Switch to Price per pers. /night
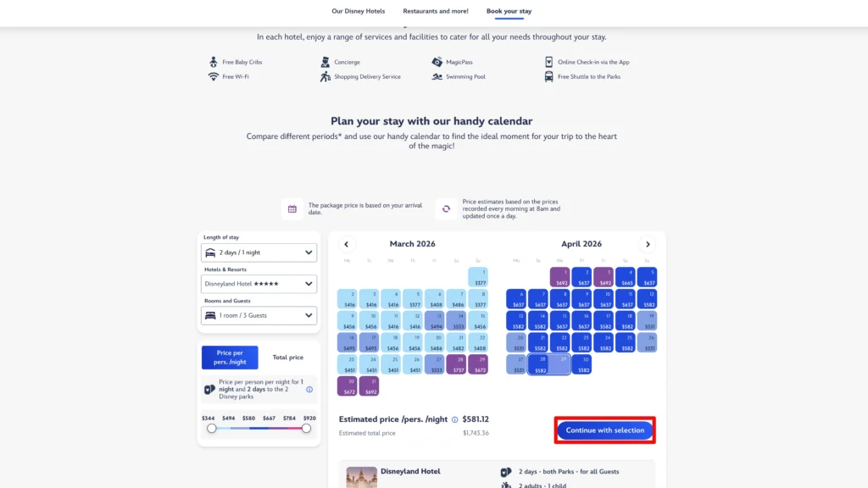The height and width of the screenshot is (488, 868). [230, 358]
